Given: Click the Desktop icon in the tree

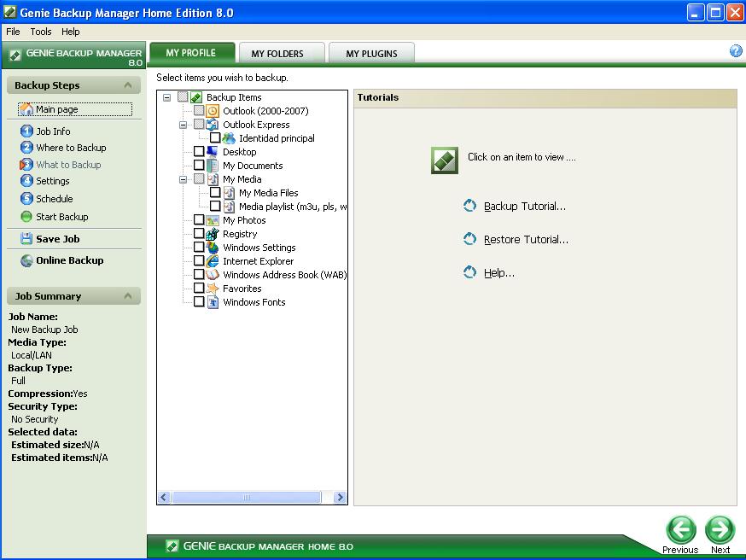Looking at the screenshot, I should coord(213,152).
